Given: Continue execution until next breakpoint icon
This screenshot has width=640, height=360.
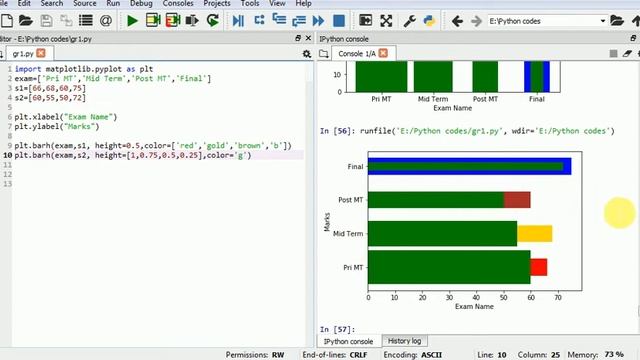Looking at the screenshot, I should [x=318, y=20].
